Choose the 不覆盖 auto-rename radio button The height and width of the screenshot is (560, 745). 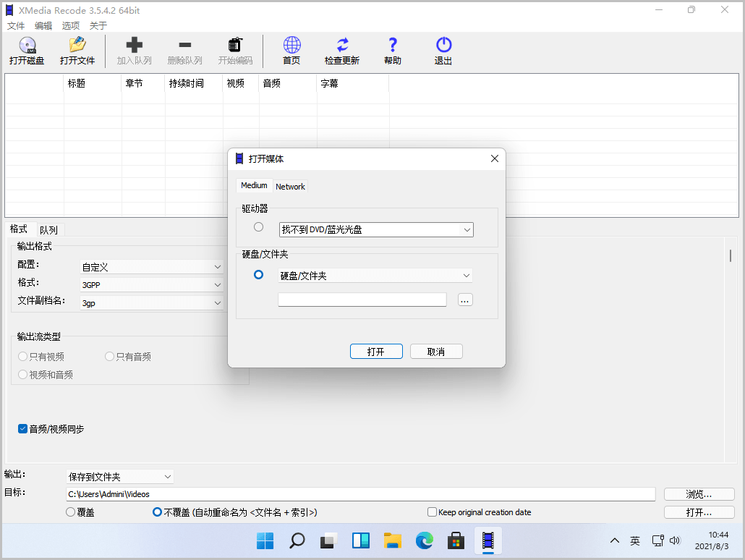point(157,512)
